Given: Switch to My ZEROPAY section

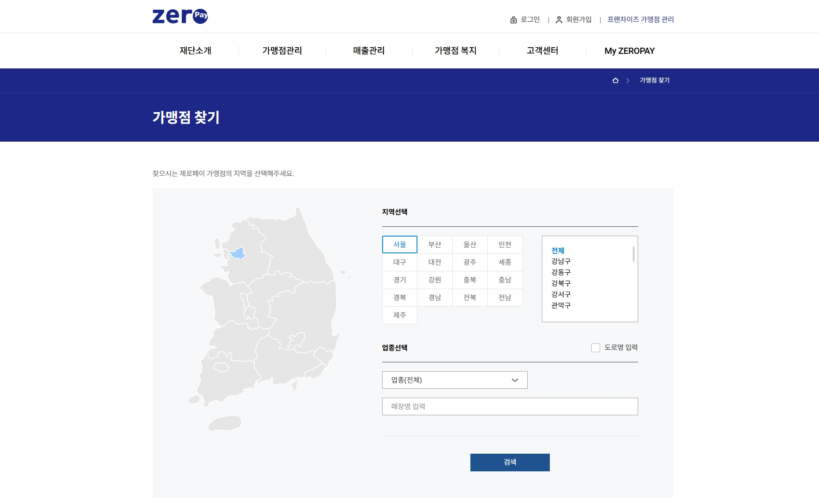Looking at the screenshot, I should [x=630, y=50].
